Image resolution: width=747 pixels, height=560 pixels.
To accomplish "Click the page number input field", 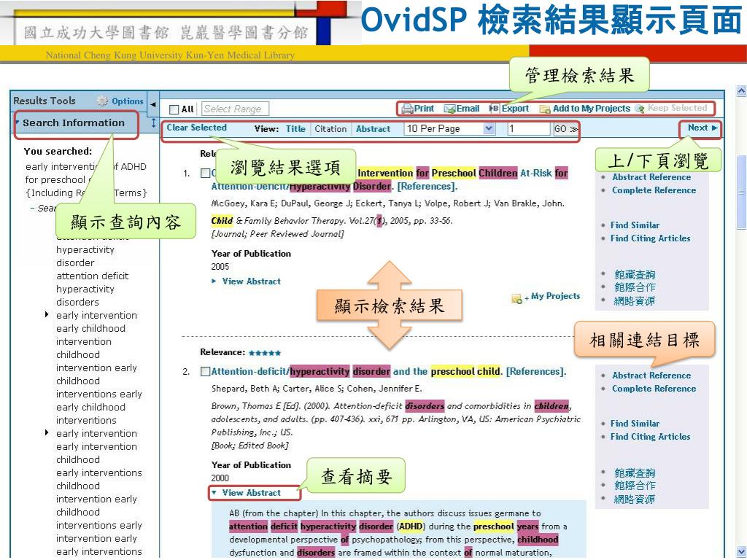I will tap(528, 128).
